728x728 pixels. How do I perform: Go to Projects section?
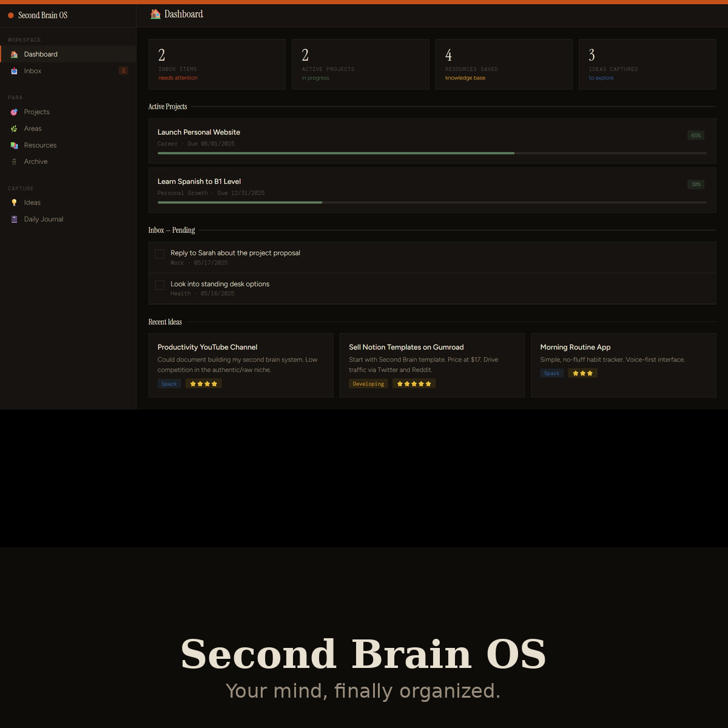tap(68, 112)
